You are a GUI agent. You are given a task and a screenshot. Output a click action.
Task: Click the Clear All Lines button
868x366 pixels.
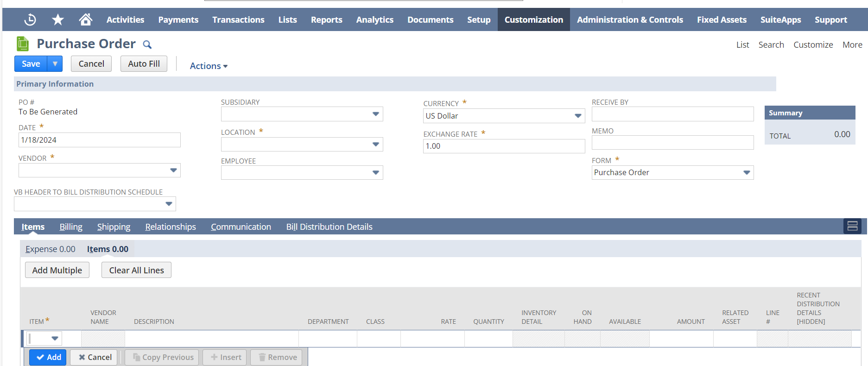click(136, 270)
